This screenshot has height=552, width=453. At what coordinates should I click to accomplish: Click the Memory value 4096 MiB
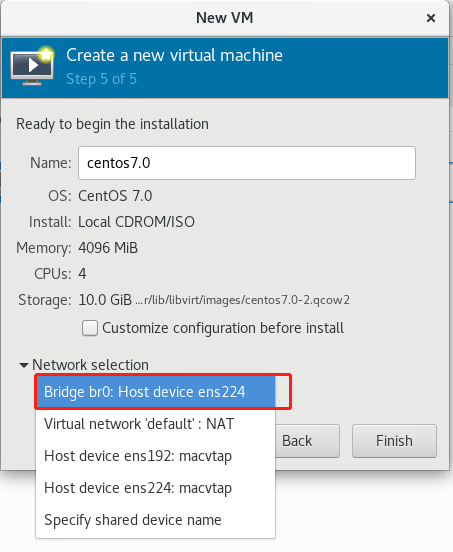click(x=108, y=248)
